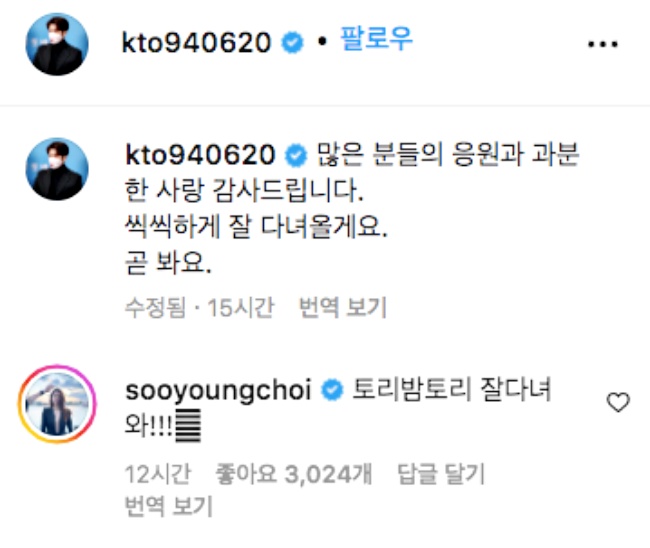View sooyoungchoi's story via the ringed avatar
650x548 pixels.
[57, 404]
